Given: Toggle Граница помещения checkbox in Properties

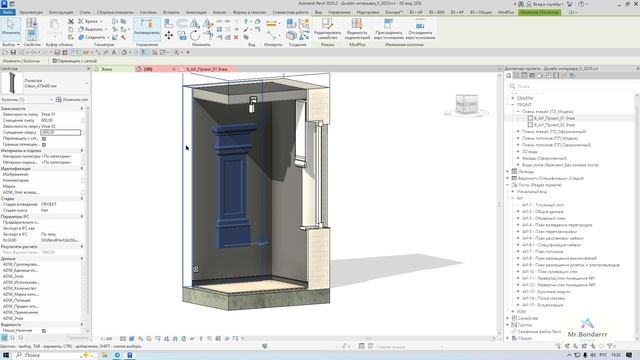Looking at the screenshot, I should pyautogui.click(x=44, y=144).
